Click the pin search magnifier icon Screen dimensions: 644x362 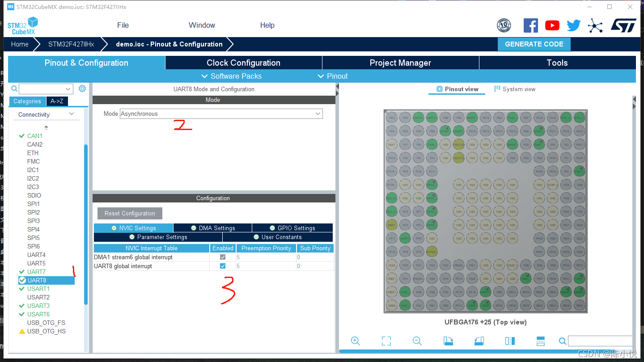click(563, 341)
